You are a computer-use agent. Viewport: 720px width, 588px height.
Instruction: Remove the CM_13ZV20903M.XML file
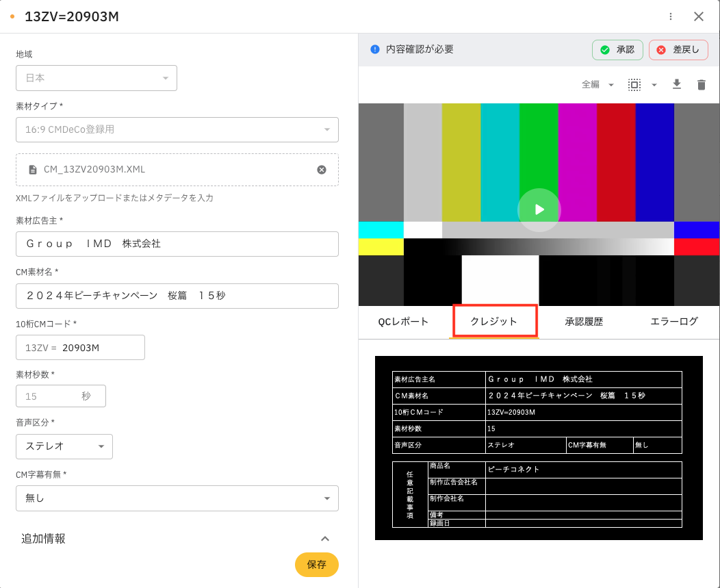[x=322, y=170]
